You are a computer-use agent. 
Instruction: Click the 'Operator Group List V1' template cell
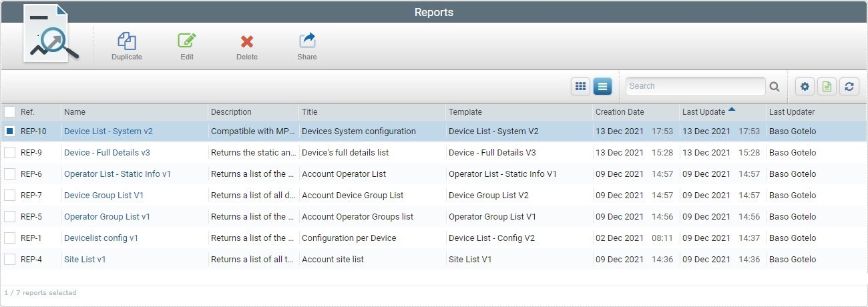492,217
